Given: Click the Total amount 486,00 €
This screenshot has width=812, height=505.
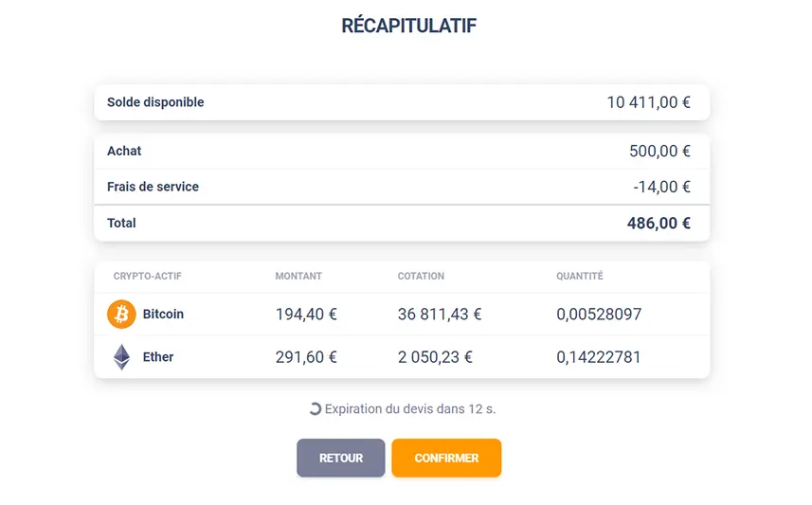Looking at the screenshot, I should pyautogui.click(x=659, y=224).
